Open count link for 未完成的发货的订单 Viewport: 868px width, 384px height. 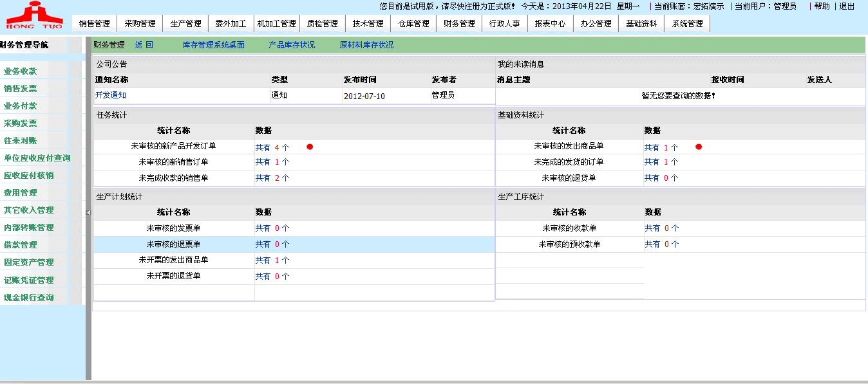coord(661,162)
